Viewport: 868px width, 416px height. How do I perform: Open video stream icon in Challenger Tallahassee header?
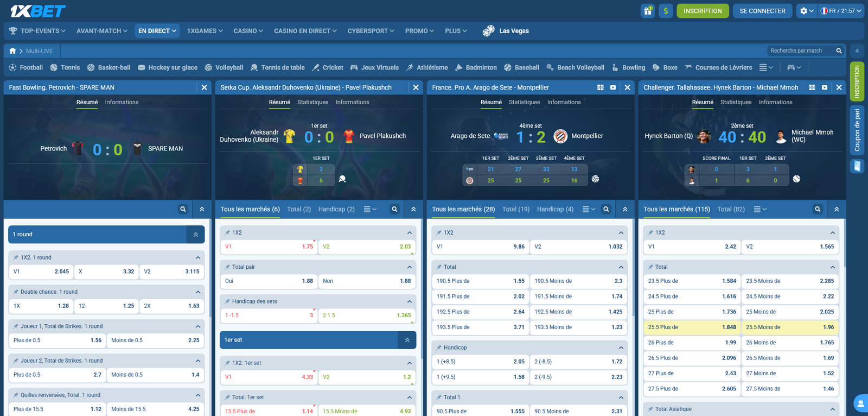825,87
